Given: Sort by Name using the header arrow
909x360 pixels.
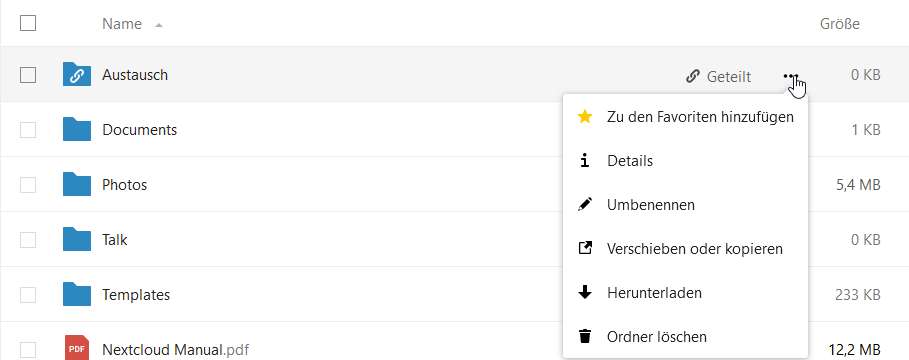Looking at the screenshot, I should tap(158, 25).
